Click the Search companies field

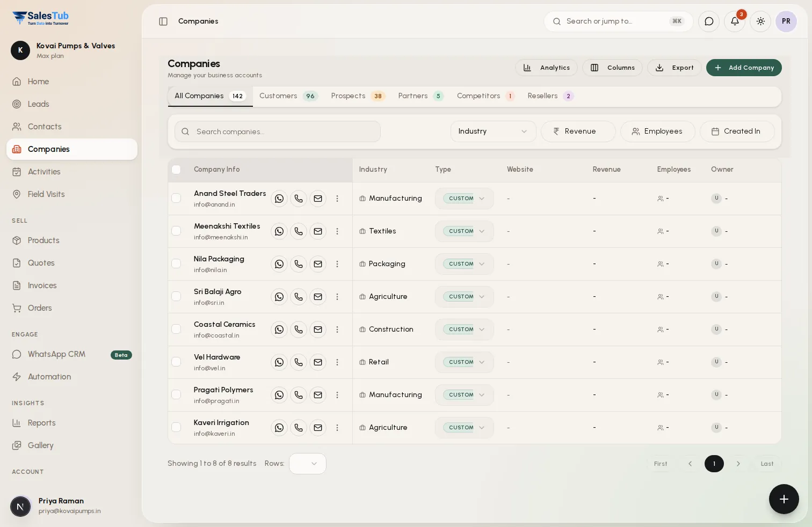[278, 131]
